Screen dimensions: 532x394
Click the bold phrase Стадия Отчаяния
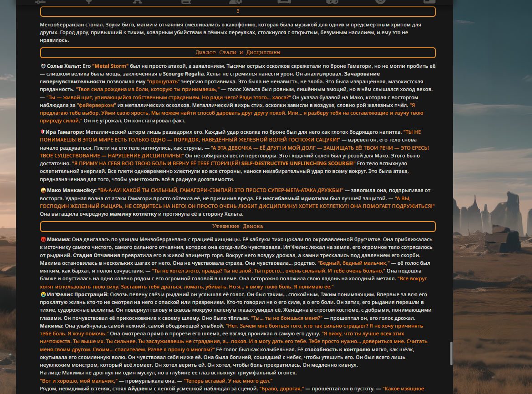97,255
